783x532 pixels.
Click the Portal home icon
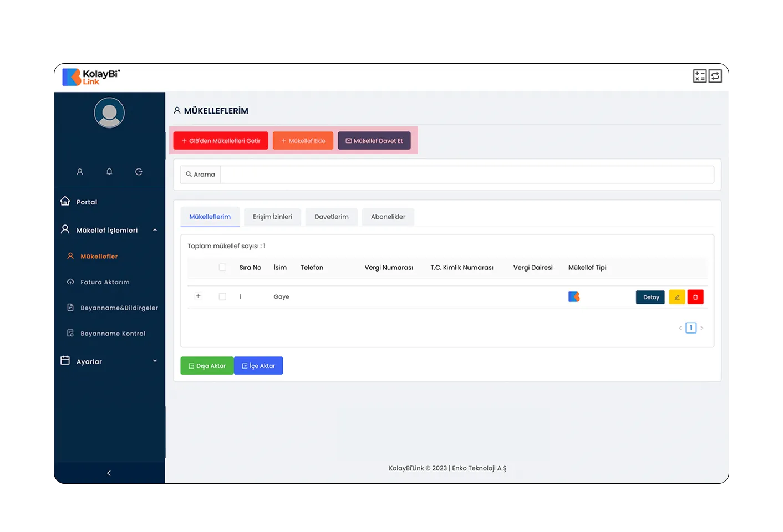pyautogui.click(x=65, y=201)
